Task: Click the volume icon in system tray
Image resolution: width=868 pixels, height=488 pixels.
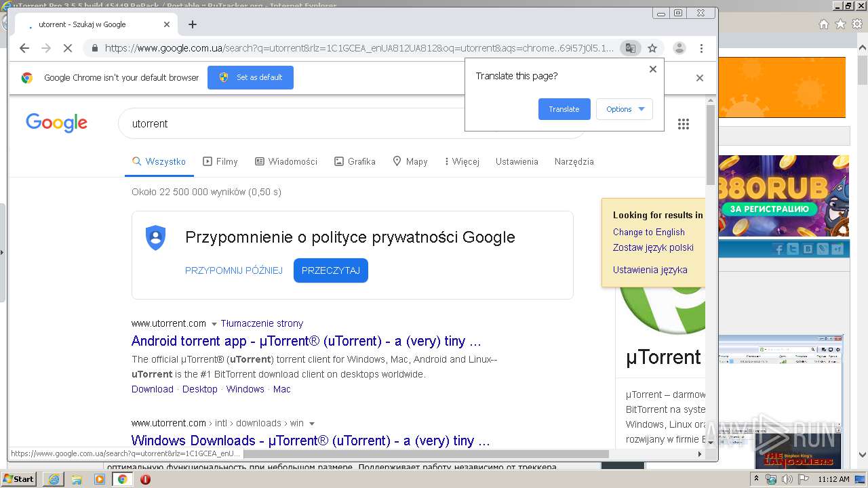Action: (x=787, y=480)
